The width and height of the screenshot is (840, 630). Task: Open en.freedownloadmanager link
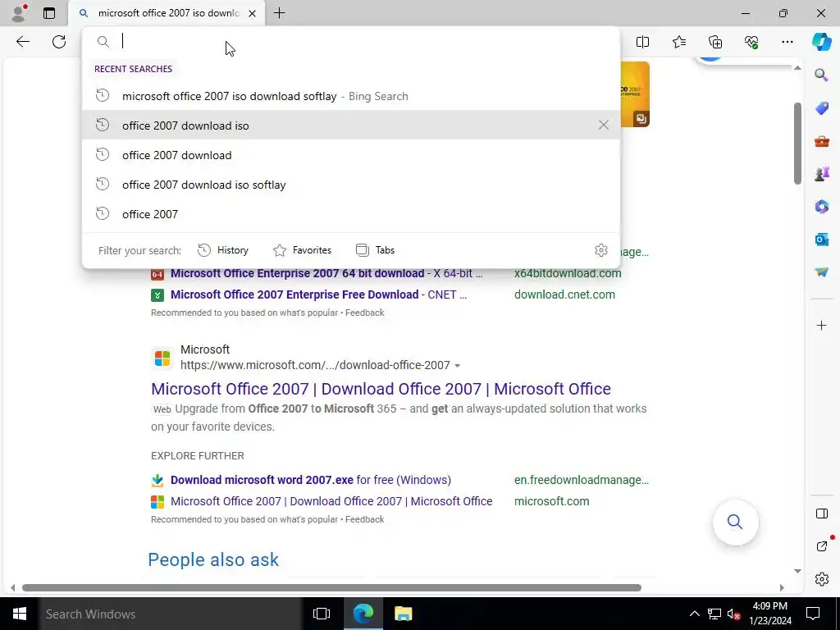[582, 480]
